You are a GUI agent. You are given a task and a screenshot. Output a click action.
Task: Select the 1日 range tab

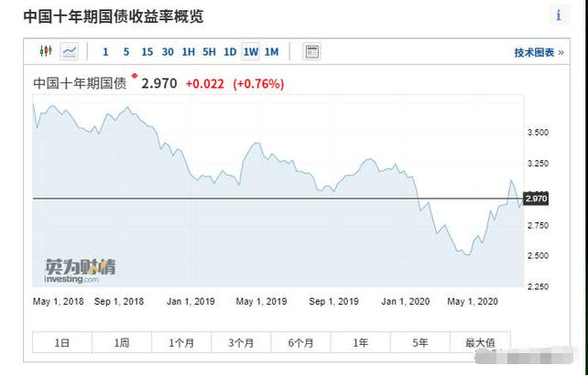tap(62, 342)
